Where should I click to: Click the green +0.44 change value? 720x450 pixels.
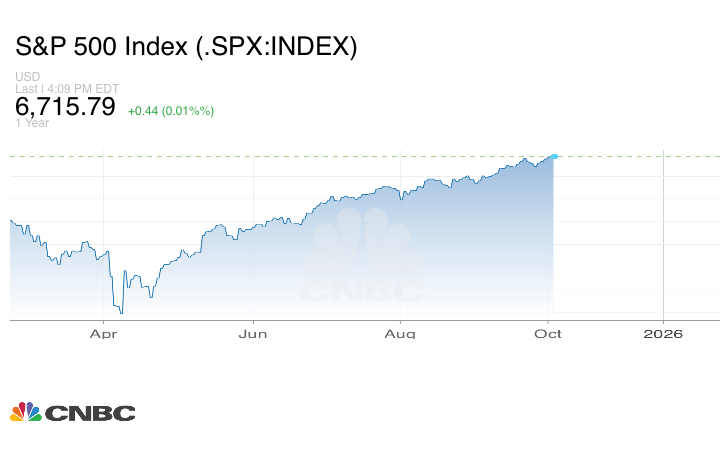pos(143,110)
